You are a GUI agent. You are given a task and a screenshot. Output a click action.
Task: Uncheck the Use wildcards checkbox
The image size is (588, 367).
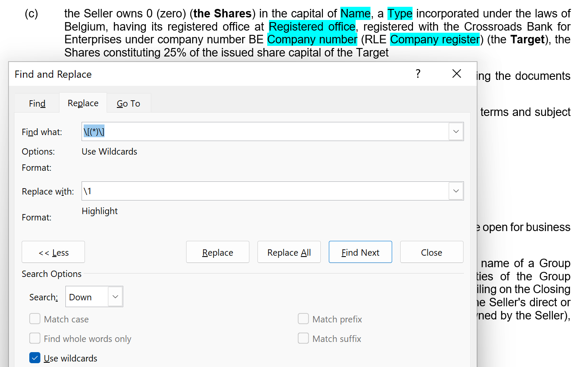tap(35, 358)
